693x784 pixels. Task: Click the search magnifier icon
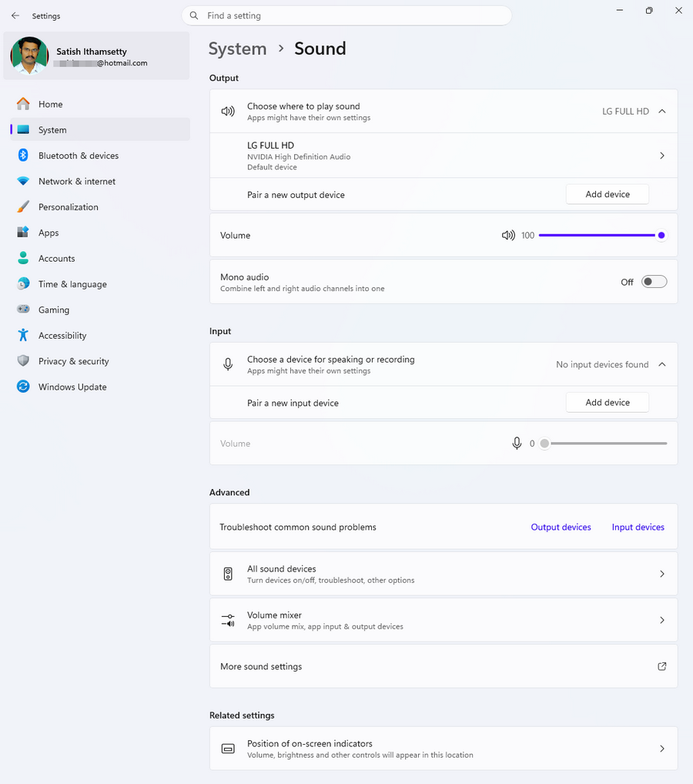(194, 15)
